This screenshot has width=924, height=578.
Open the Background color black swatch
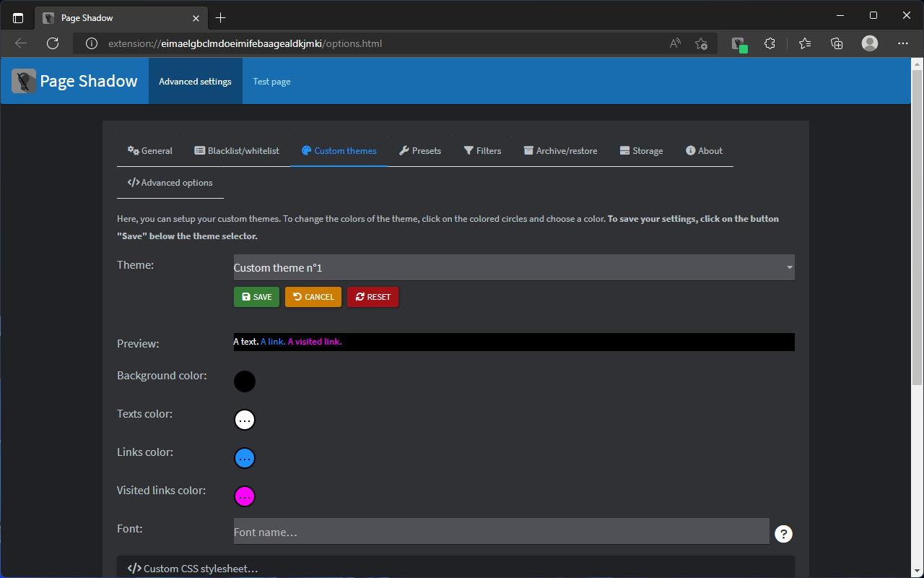point(245,381)
